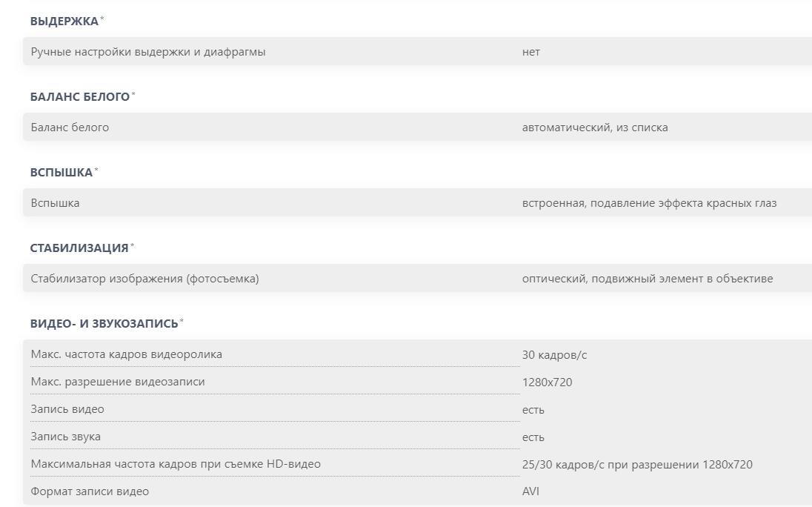Click the СТАБИЛИЗАЦИЯ section heading

79,248
